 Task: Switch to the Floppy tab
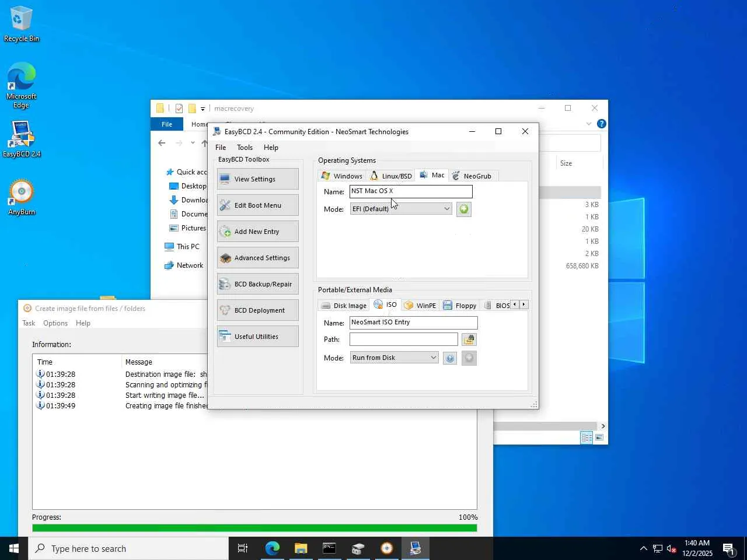click(x=460, y=305)
